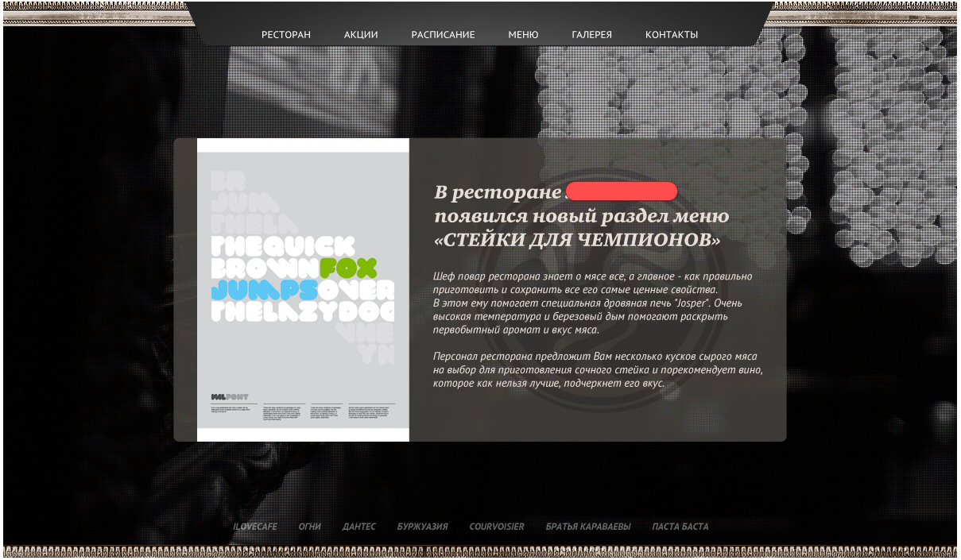Open the РЕСТОРАН navigation item
The height and width of the screenshot is (560, 961).
point(285,35)
